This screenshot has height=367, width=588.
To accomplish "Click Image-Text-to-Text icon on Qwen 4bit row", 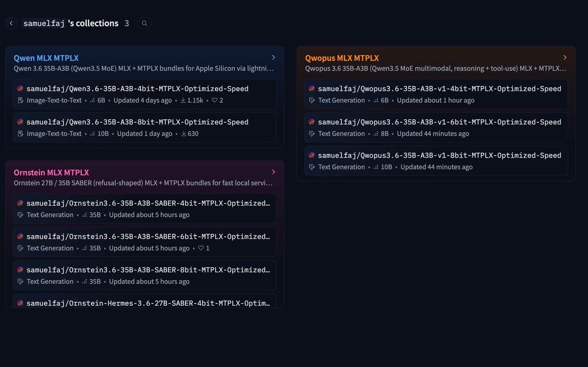I will (21, 100).
